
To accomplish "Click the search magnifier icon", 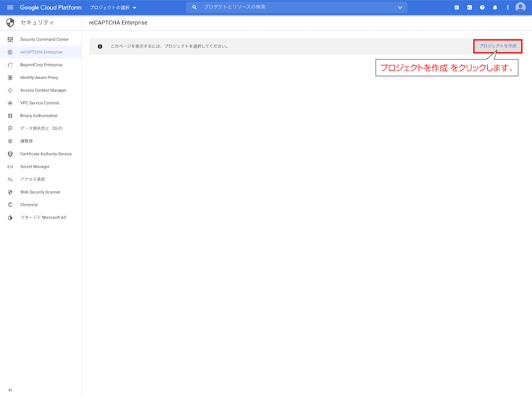I will click(194, 7).
